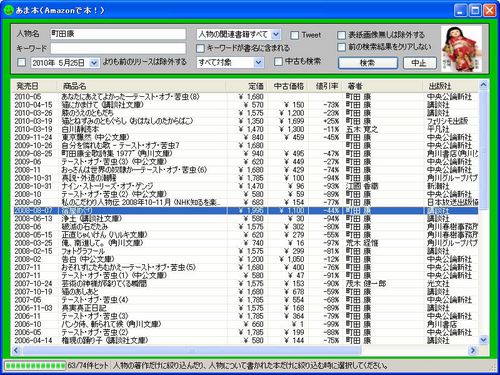The height and width of the screenshot is (375, 500).
Task: Select row パンク侍、斬られて候 (角川文庫)
Action: pos(246,324)
